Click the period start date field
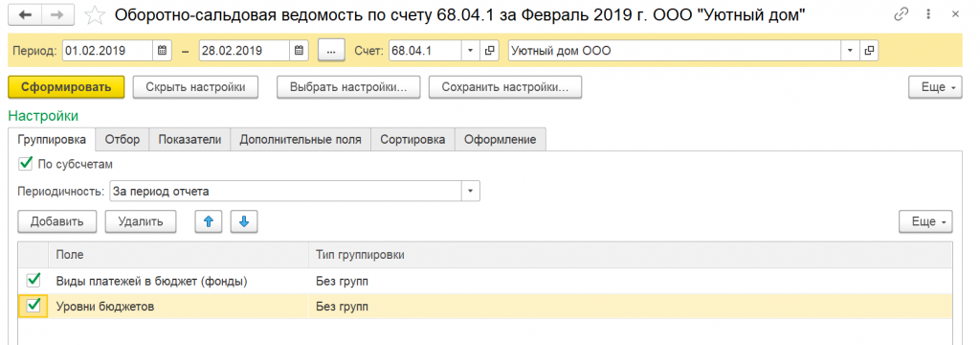980x345 pixels. (107, 51)
